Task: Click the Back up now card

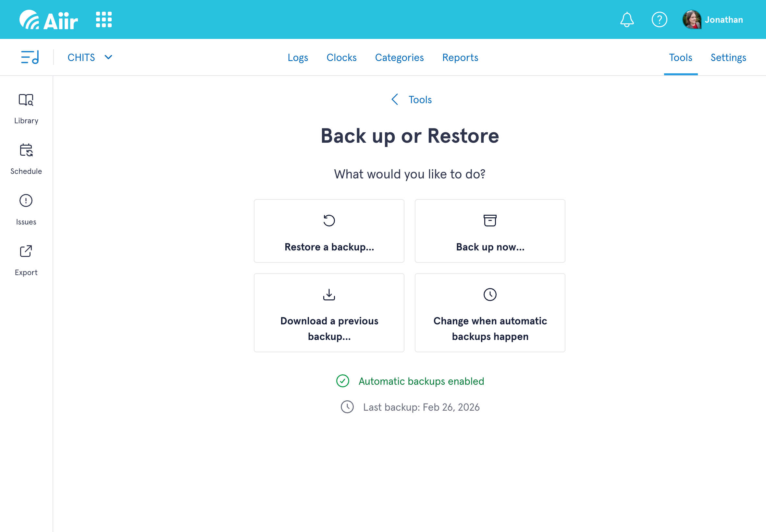Action: coord(489,231)
